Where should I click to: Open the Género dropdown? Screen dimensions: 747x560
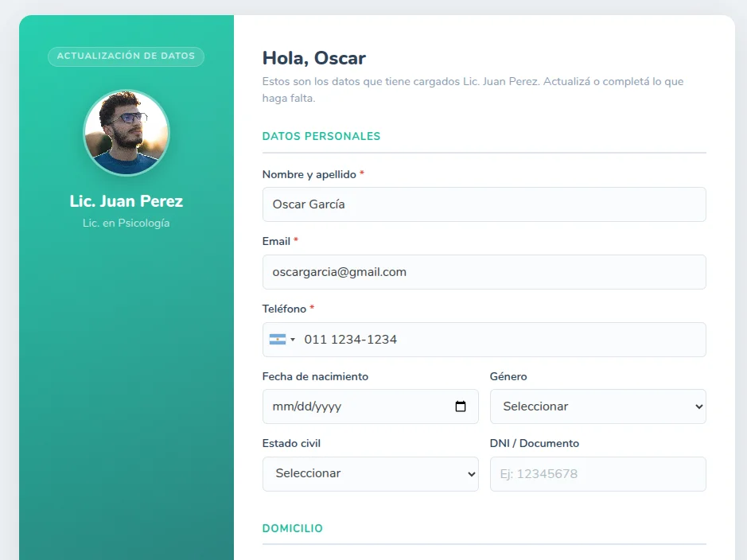pyautogui.click(x=598, y=406)
